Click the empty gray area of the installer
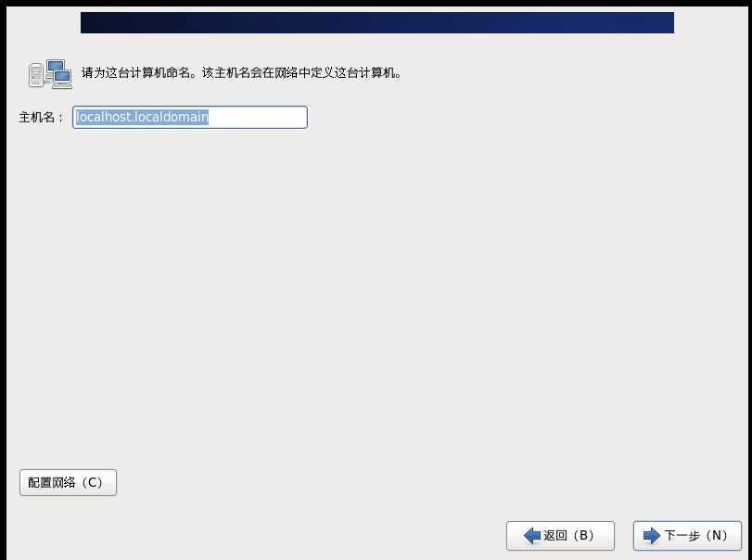Screen dimensions: 752x560 click(x=371, y=297)
